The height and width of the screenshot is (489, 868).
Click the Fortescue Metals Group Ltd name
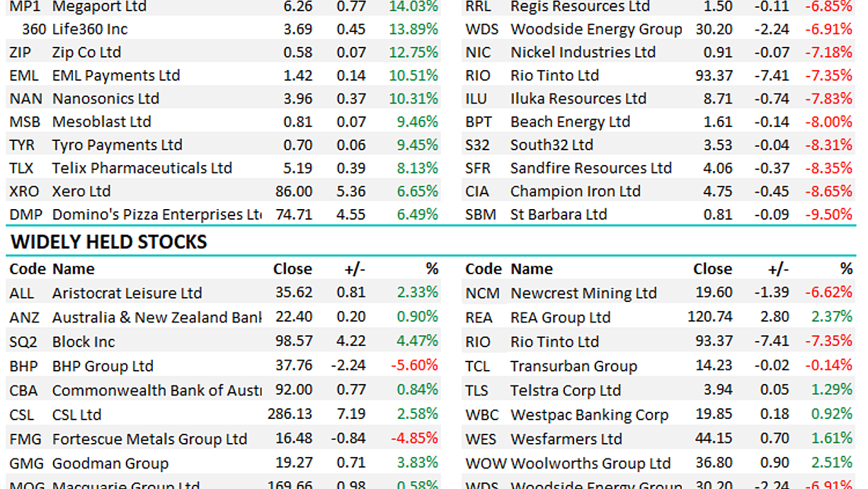(x=149, y=439)
